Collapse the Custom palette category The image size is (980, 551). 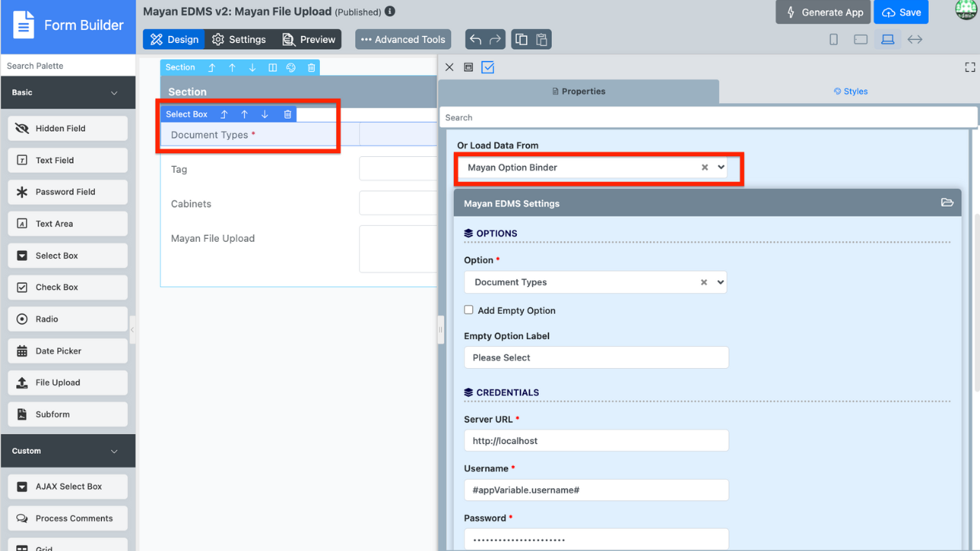pos(114,452)
